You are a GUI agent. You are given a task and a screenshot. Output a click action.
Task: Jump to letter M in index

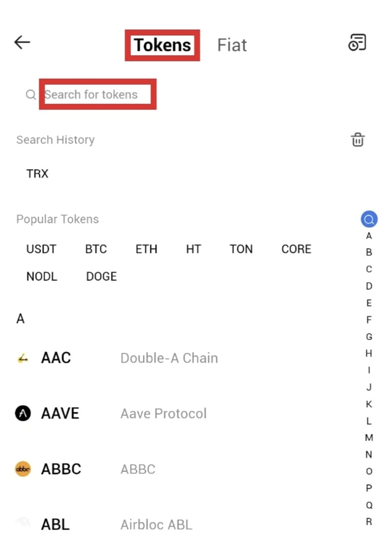(x=369, y=438)
